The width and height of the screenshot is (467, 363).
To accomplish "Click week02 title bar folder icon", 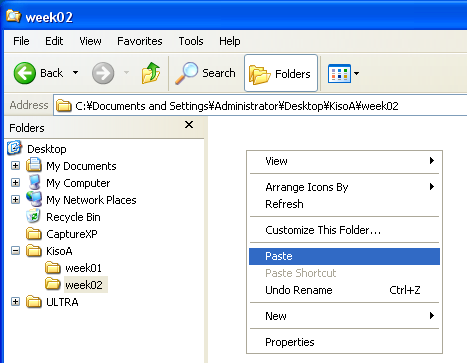I will [14, 16].
